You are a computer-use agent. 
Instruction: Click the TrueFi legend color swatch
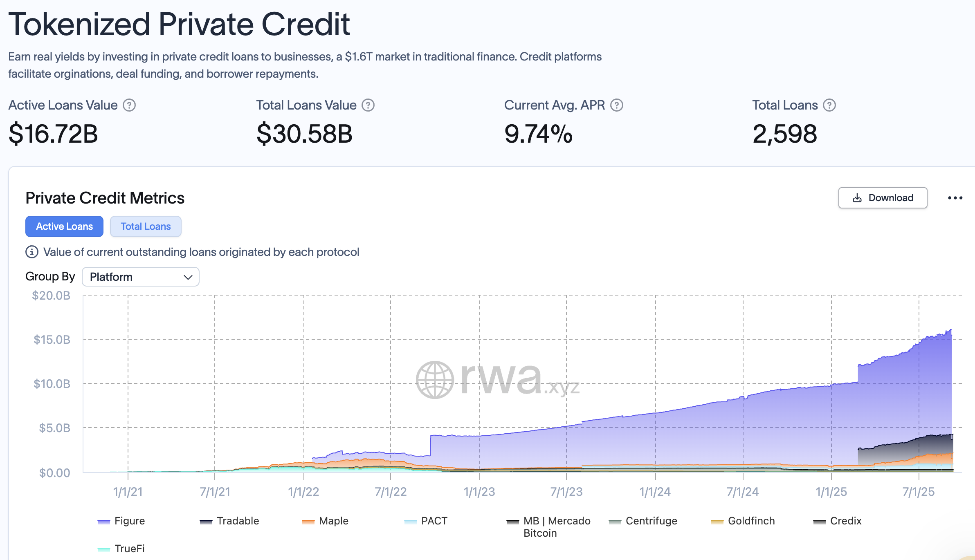104,549
